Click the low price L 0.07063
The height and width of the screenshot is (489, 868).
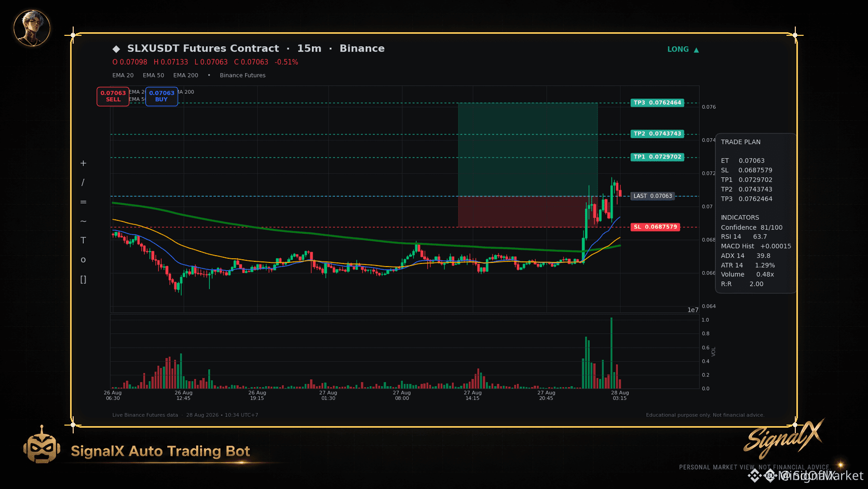(211, 62)
